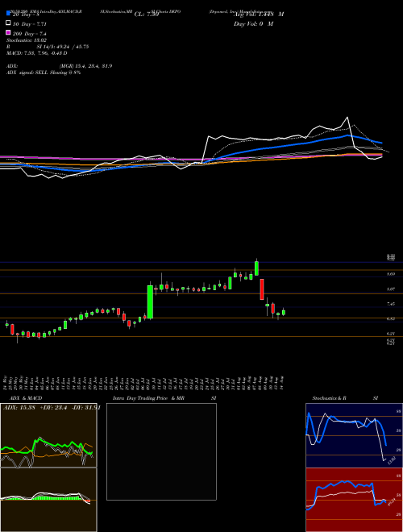Select the 'Stochastics: 13.02' reading
Image resolution: width=403 pixels, height=532 pixels.
pyautogui.click(x=26, y=40)
